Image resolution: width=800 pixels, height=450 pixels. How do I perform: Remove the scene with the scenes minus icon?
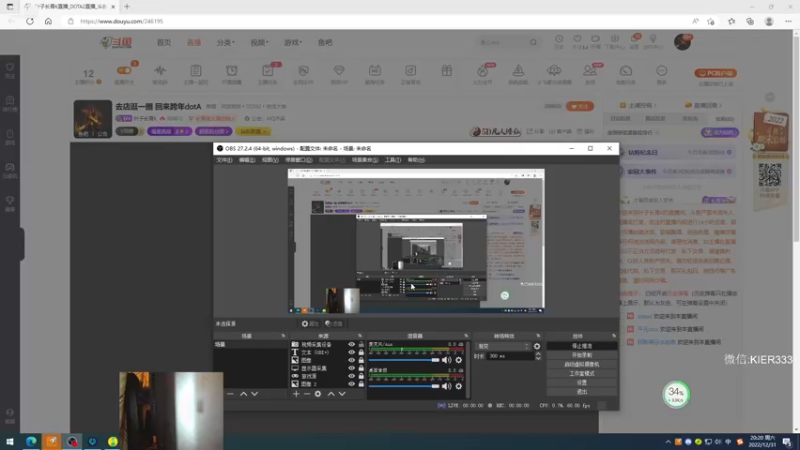[230, 394]
